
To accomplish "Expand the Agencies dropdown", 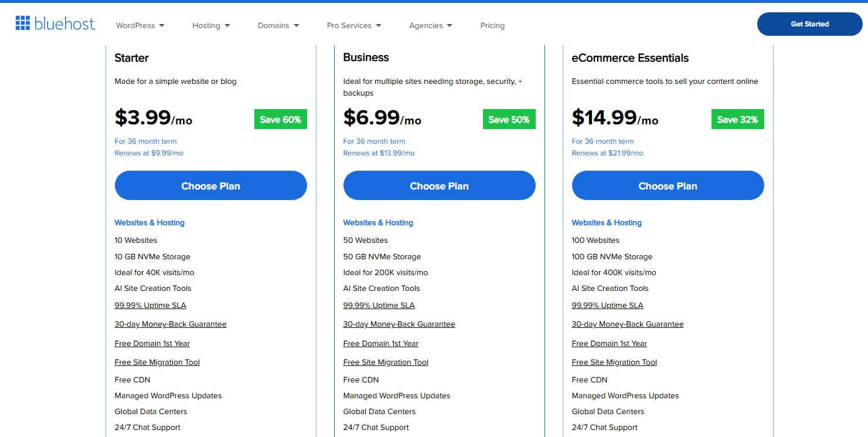I will coord(431,26).
